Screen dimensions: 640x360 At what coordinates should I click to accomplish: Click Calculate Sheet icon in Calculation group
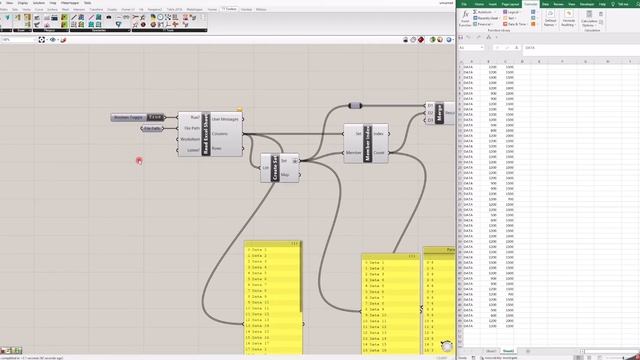601,22
